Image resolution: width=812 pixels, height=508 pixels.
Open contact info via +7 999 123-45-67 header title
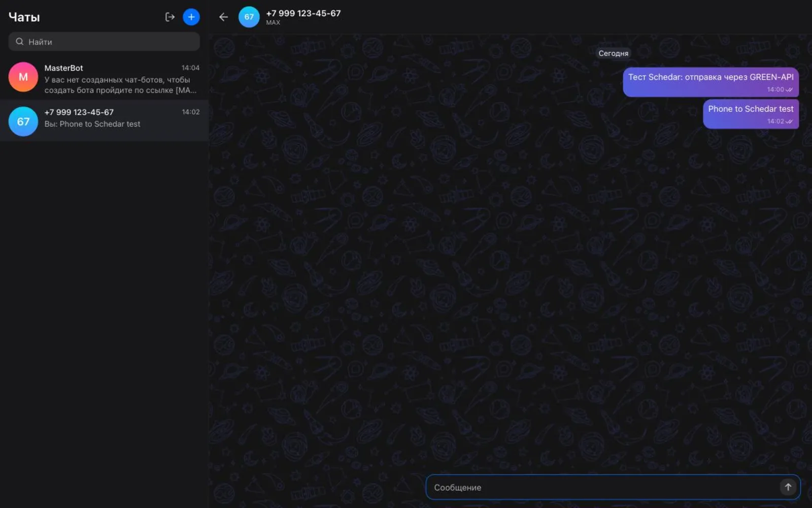pos(303,13)
